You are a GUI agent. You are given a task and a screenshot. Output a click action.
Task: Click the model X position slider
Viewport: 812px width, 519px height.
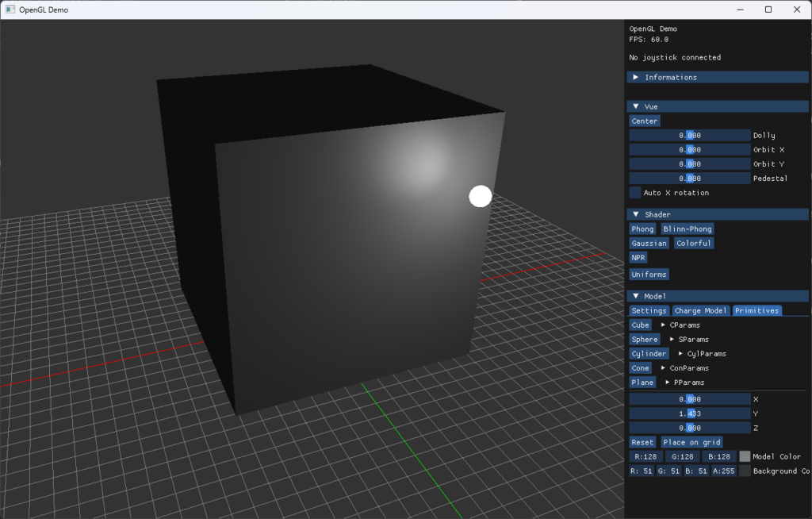coord(690,399)
